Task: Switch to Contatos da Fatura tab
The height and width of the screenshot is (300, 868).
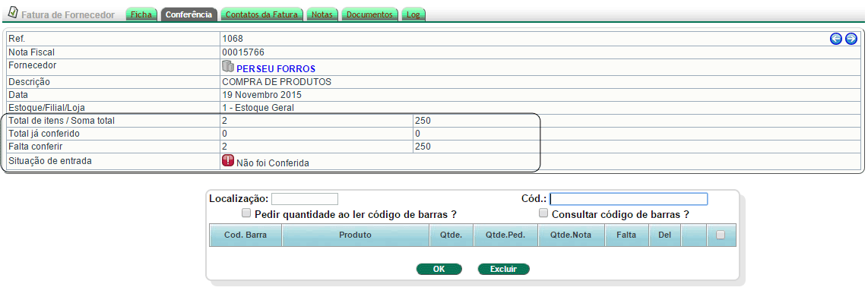Action: click(262, 15)
